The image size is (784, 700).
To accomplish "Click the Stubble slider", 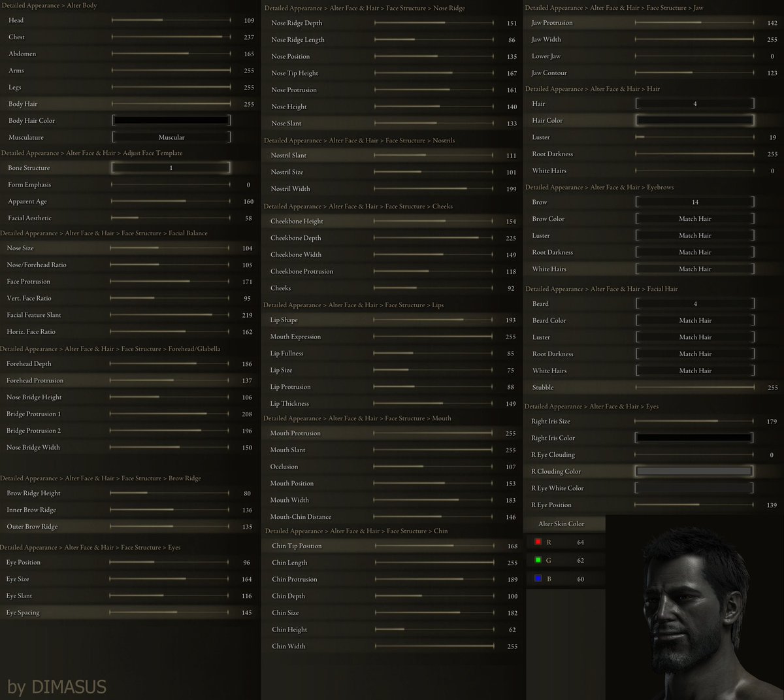I will [x=694, y=388].
